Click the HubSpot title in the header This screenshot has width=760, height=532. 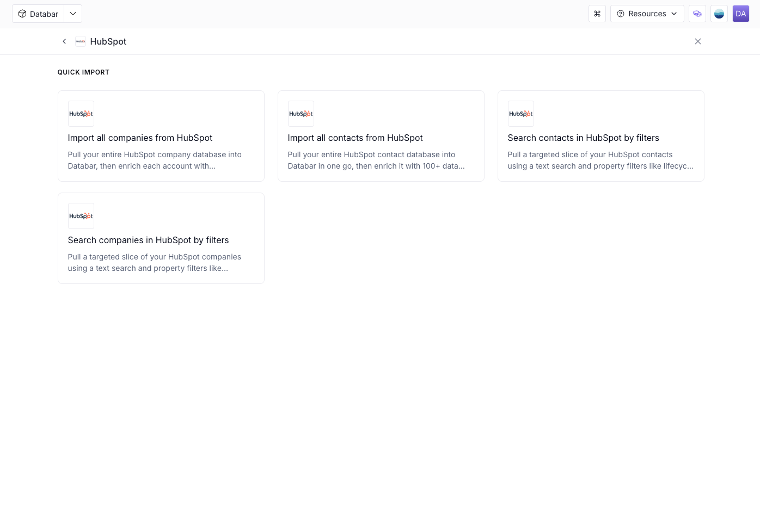pos(108,41)
